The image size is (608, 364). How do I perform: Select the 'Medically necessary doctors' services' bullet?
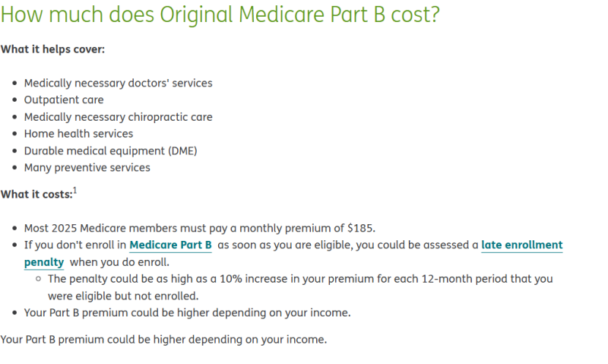(118, 83)
